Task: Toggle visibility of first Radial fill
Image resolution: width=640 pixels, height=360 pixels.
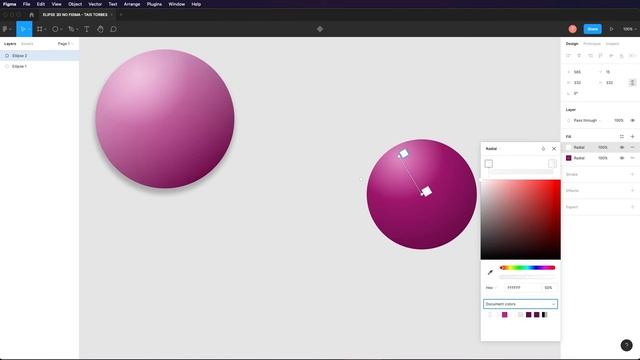Action: click(x=622, y=147)
